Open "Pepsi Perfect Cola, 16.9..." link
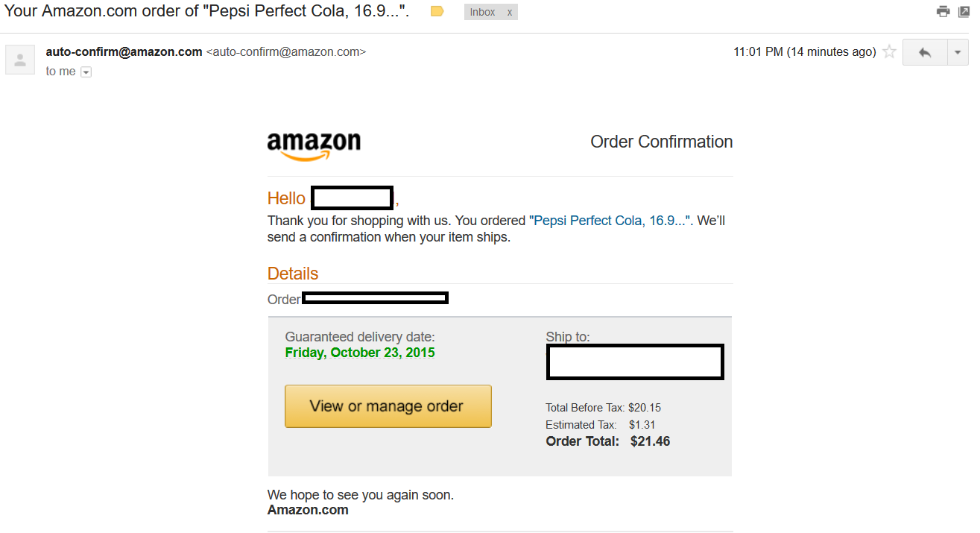Screen dimensions: 980x533 [x=611, y=221]
